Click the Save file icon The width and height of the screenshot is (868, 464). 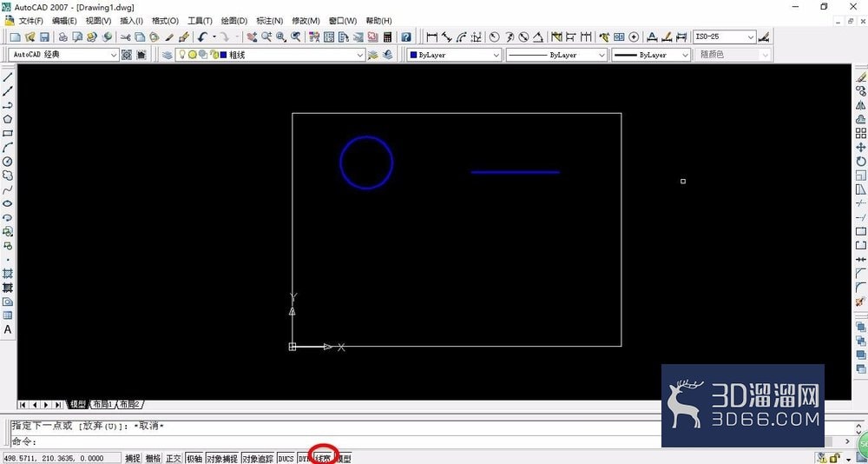coord(44,37)
